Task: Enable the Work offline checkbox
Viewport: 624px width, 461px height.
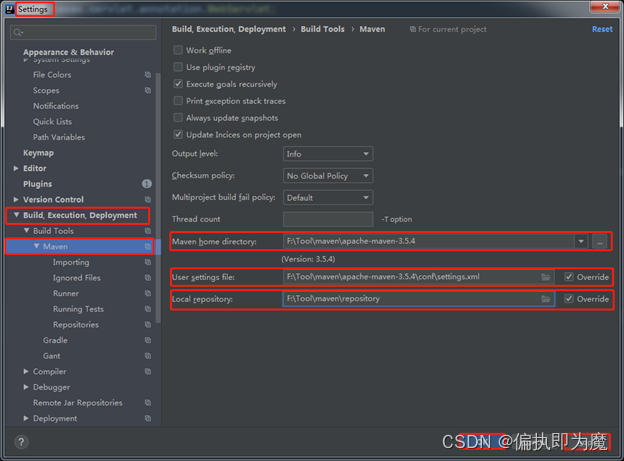Action: coord(178,50)
